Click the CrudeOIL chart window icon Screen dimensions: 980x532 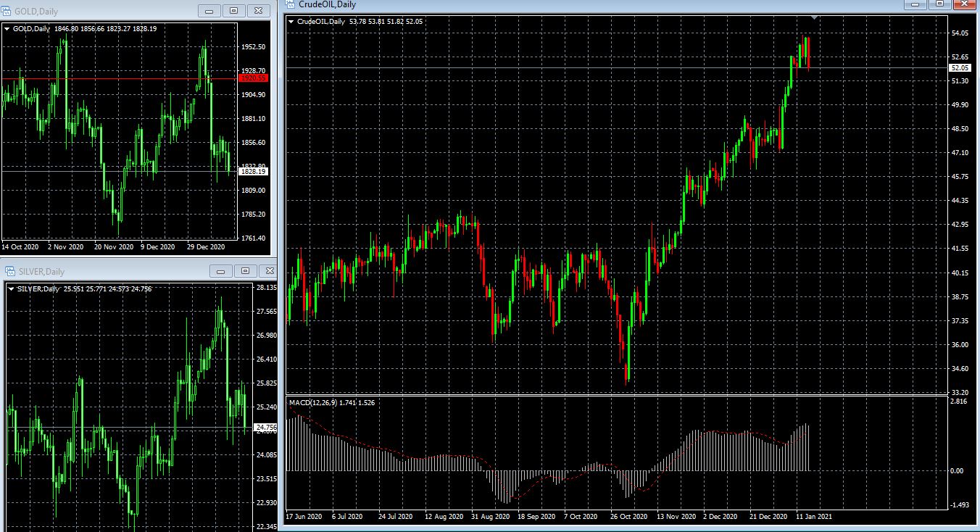coord(290,4)
